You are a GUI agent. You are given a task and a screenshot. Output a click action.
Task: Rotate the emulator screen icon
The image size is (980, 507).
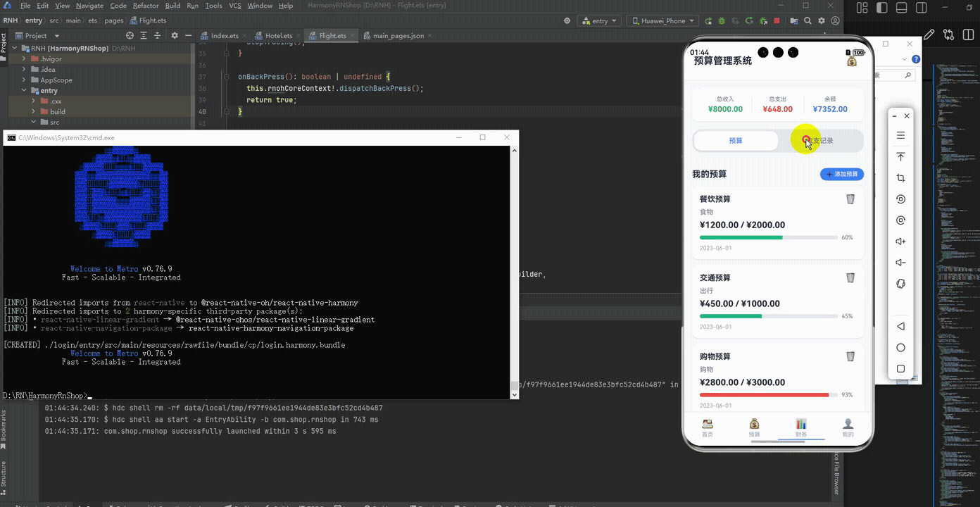click(900, 199)
